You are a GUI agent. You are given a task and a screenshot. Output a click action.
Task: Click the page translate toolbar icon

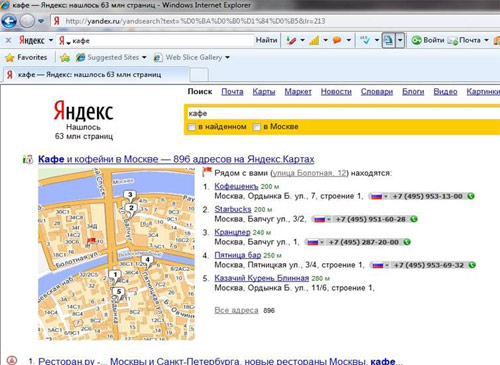coord(388,40)
